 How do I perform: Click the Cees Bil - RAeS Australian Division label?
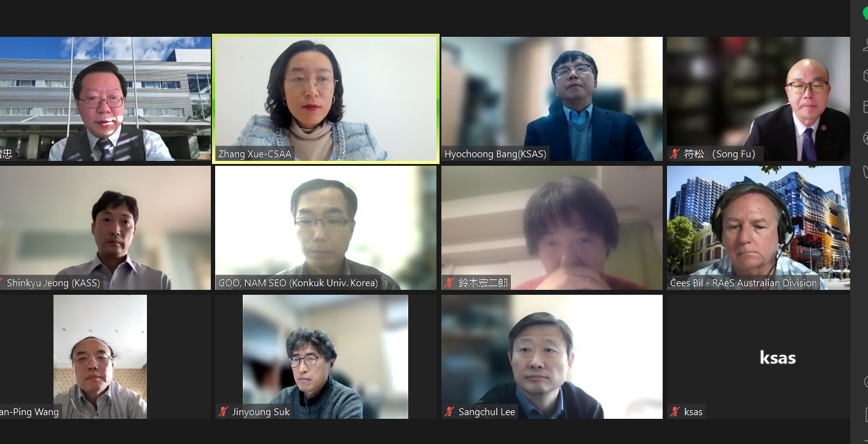pos(743,283)
